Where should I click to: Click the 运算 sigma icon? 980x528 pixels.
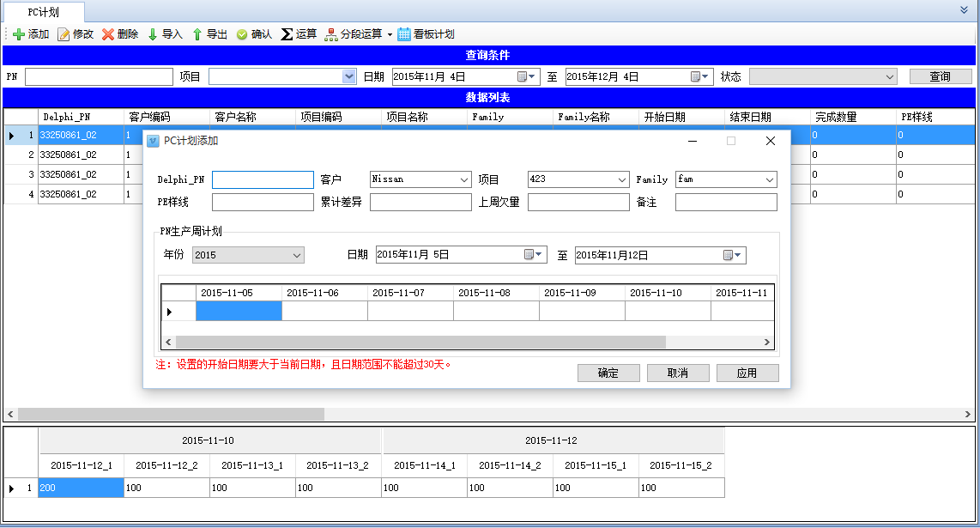pos(287,34)
